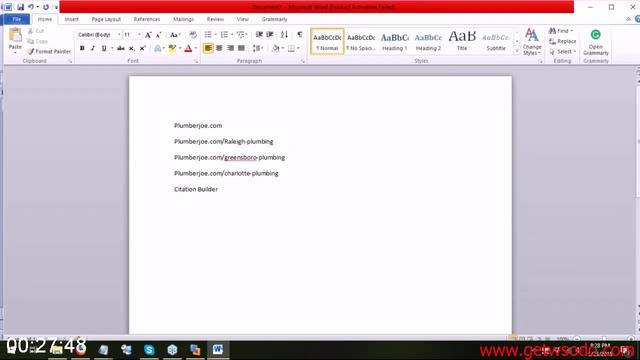
Task: Switch to the References tab
Action: 147,19
